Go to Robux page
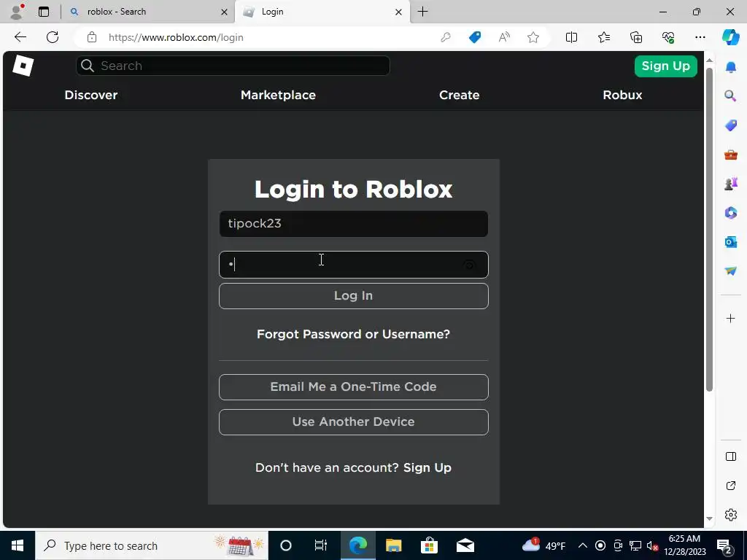The height and width of the screenshot is (560, 747). 622,95
